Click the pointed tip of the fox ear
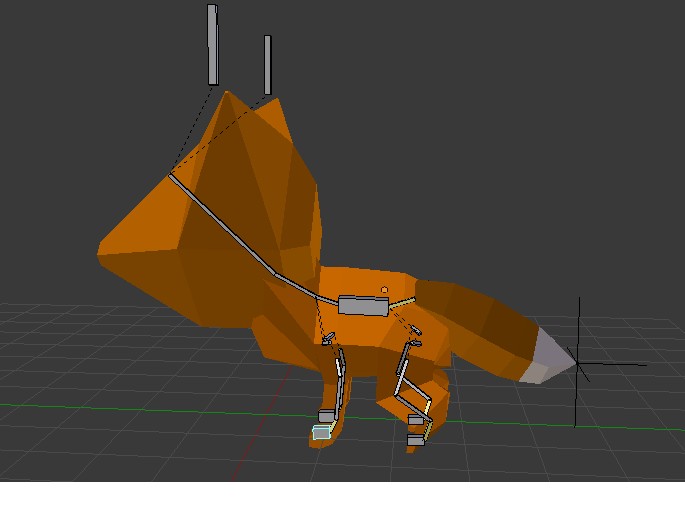 (228, 93)
